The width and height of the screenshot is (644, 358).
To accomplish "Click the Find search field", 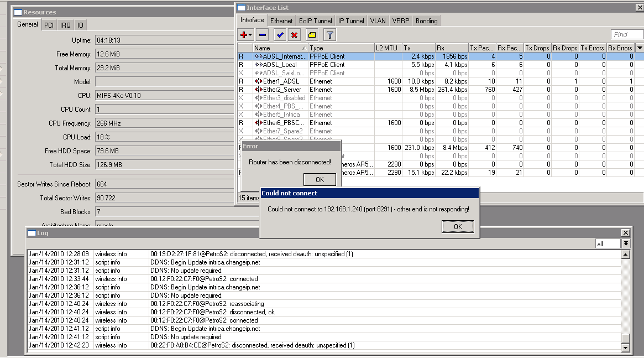I will [x=627, y=35].
